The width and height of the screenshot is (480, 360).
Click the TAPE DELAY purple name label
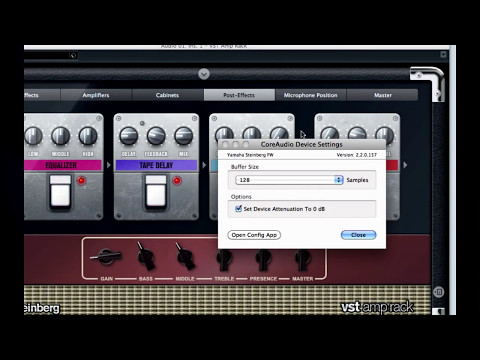click(156, 165)
